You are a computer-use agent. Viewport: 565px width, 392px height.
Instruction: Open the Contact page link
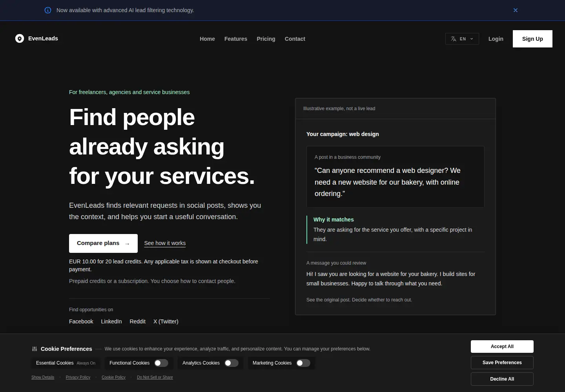(295, 39)
